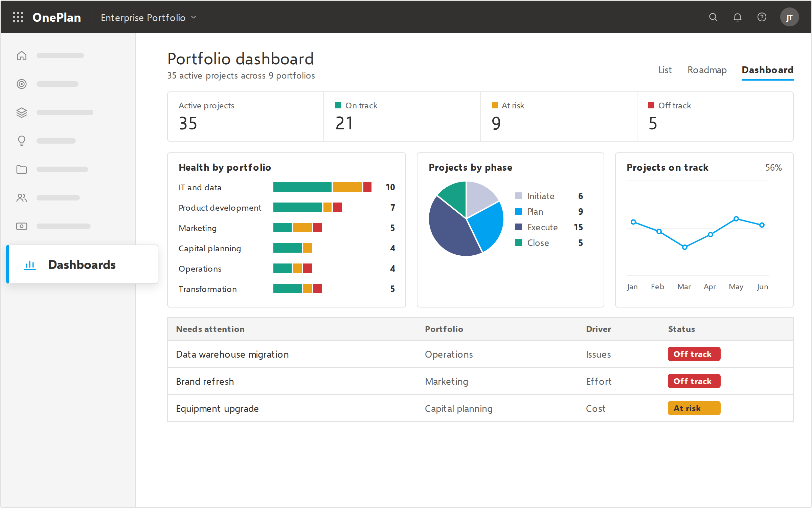Viewport: 812px width, 508px height.
Task: Click the money financials sidebar icon
Action: (22, 226)
